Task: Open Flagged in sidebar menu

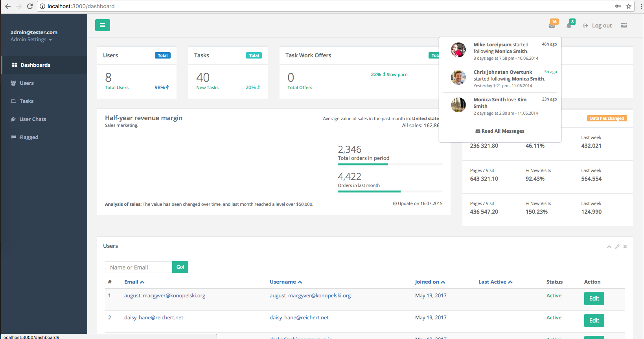Action: coord(44,137)
